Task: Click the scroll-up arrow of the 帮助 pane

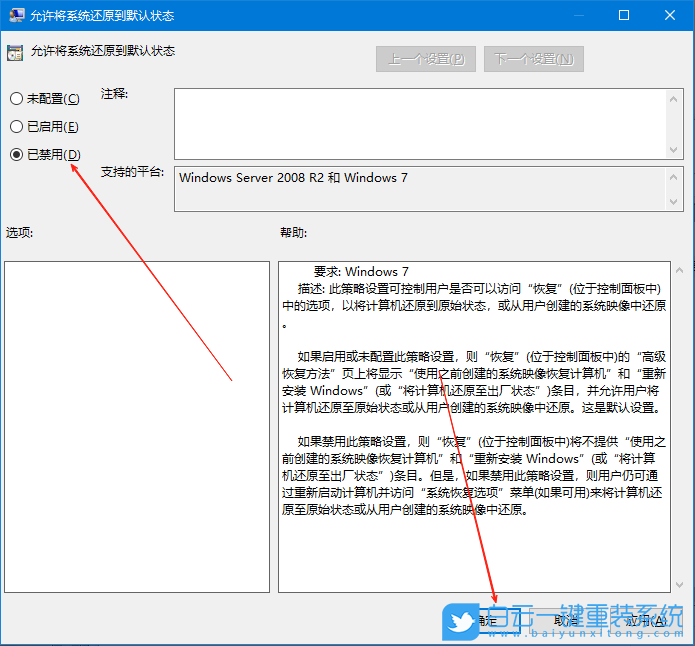Action: 679,270
